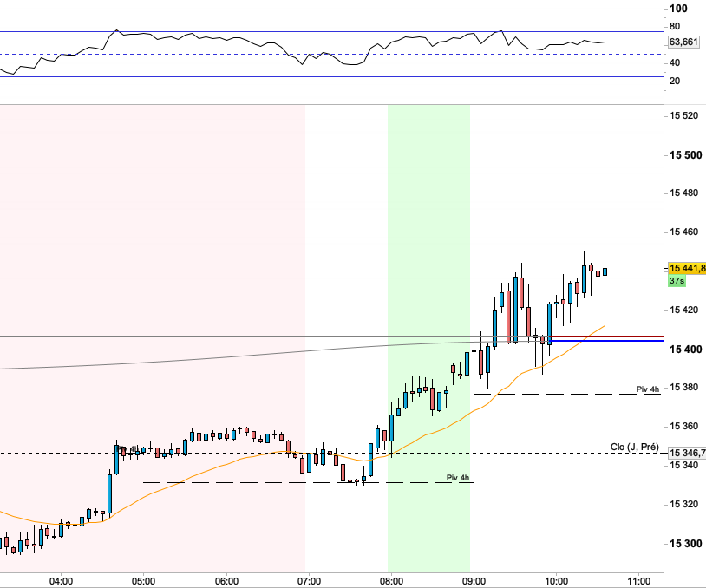Click the 15 480 price axis label
Screen dimensions: 706x588
click(x=684, y=193)
